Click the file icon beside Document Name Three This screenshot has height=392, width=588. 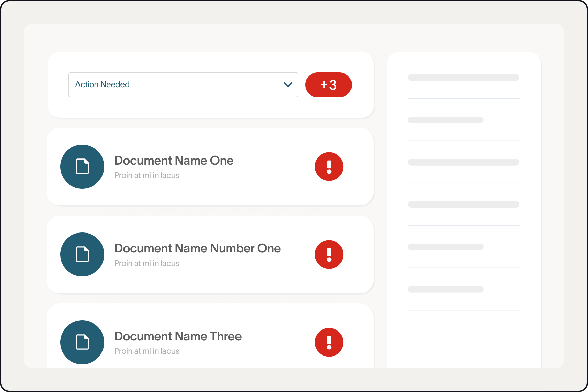pos(82,342)
